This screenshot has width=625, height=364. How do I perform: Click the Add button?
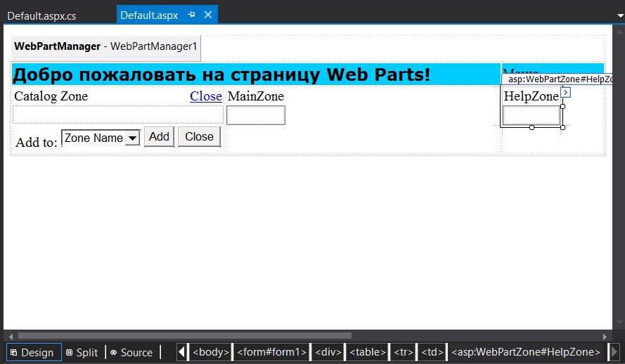tap(159, 136)
